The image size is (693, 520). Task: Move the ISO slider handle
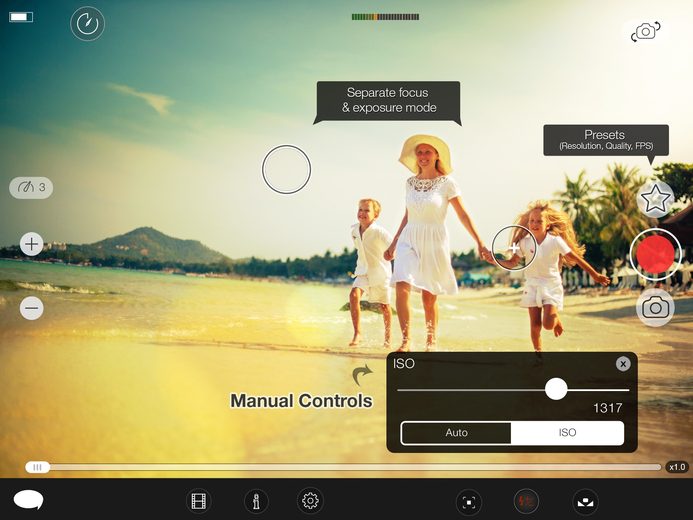point(556,389)
